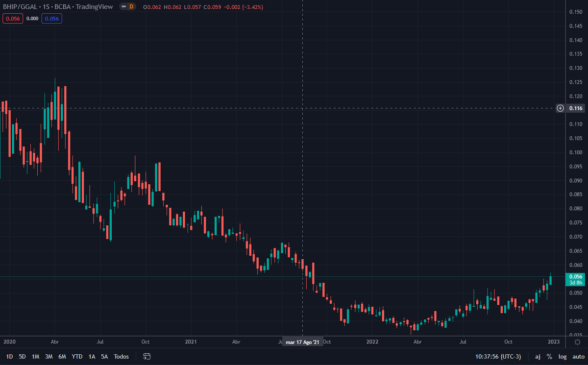Click the 0.085 price axis label
Viewport: 588px width, 365px height.
(x=575, y=195)
